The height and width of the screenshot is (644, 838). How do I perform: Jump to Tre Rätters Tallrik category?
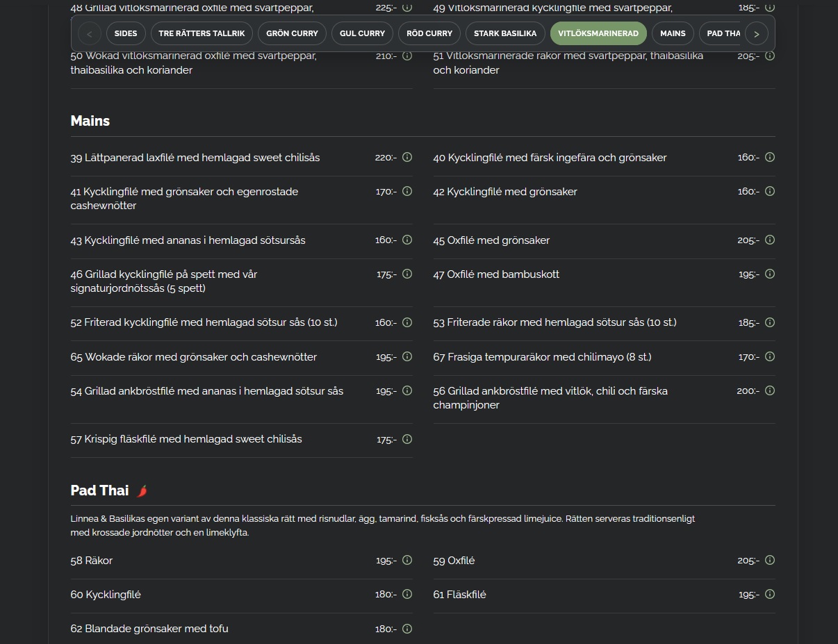[x=202, y=33]
